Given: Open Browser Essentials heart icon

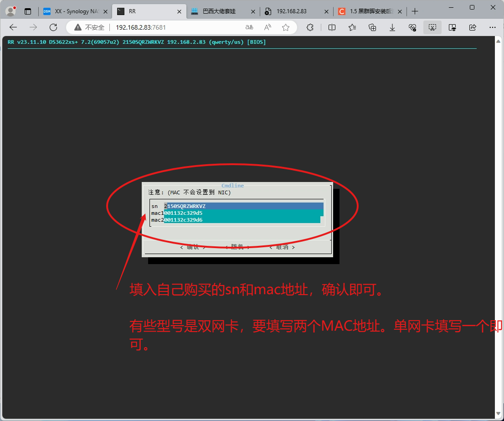Looking at the screenshot, I should (412, 27).
